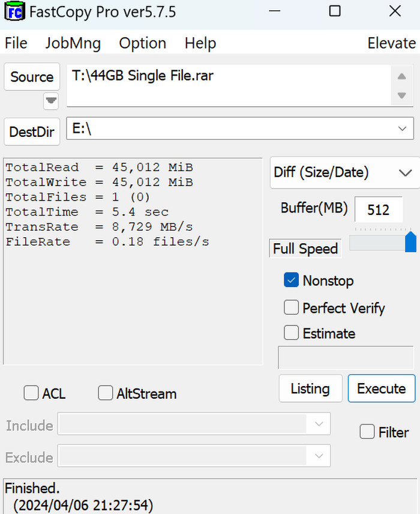Click the source field scroll up arrow
The width and height of the screenshot is (420, 514).
[401, 77]
